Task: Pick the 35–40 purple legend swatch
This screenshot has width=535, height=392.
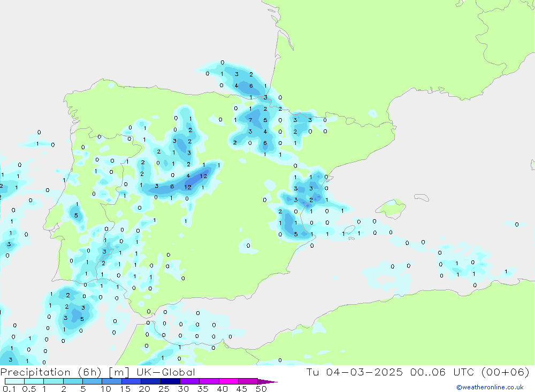Action: (x=209, y=381)
